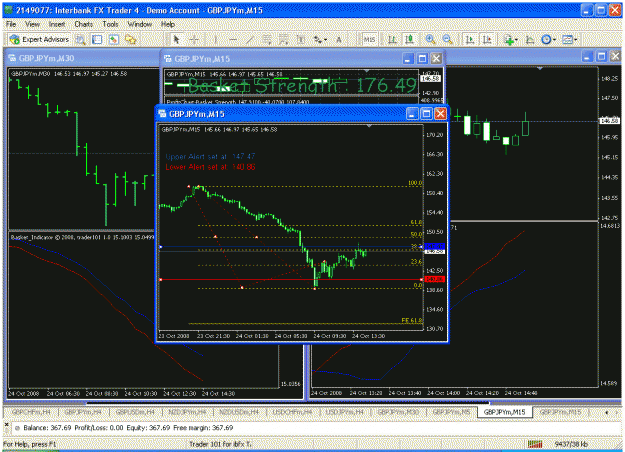Toggle the Navigator panel icon
Image resolution: width=625 pixels, height=452 pixels.
point(114,39)
